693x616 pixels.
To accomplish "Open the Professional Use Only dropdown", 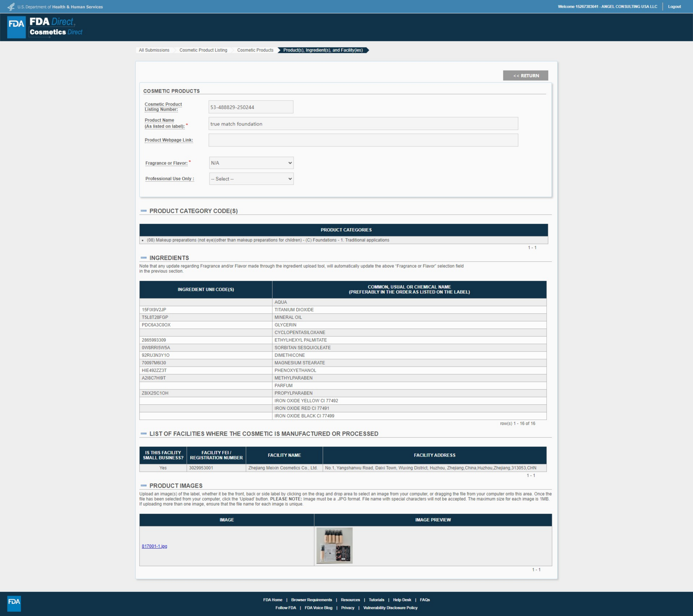I will coord(251,179).
